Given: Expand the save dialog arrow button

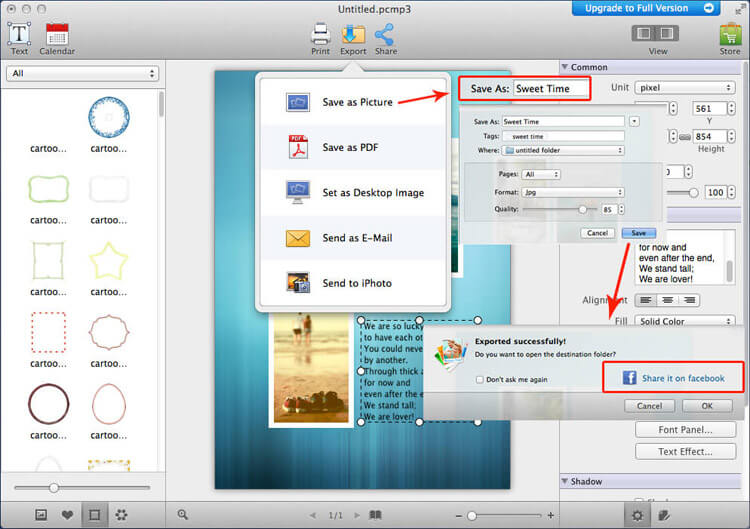Looking at the screenshot, I should (634, 121).
